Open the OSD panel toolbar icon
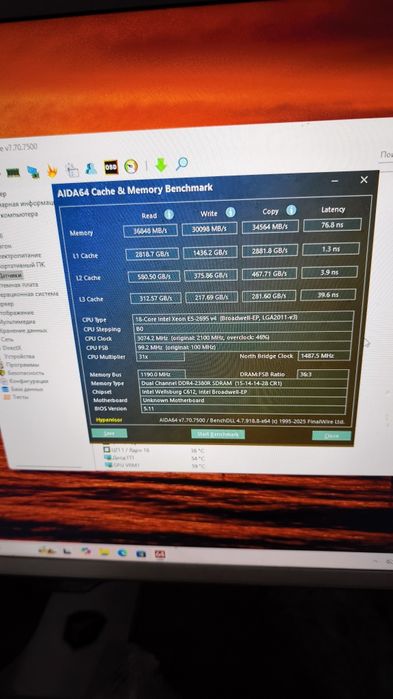 [111, 167]
